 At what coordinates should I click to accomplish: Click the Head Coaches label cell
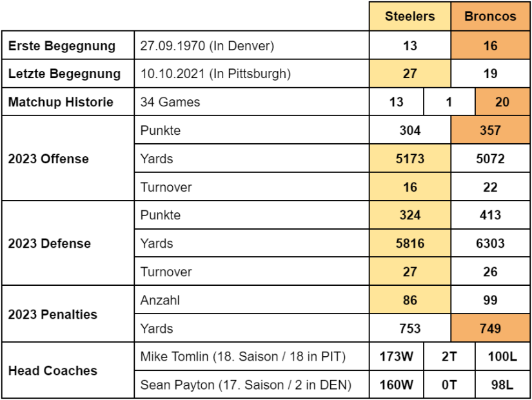[68, 370]
